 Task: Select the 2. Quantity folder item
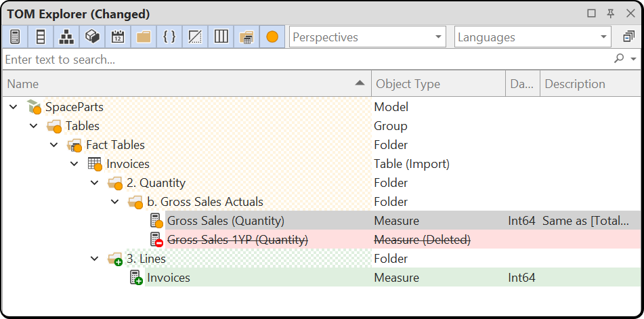[156, 183]
